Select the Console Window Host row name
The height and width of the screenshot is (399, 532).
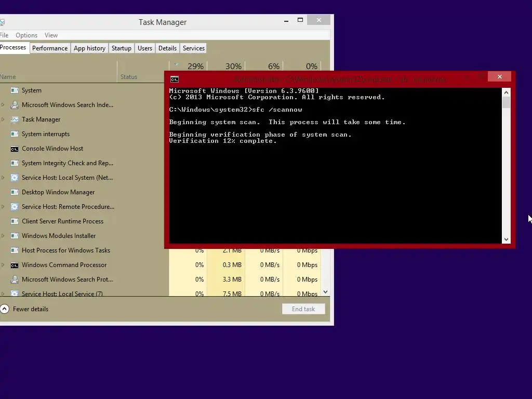click(52, 149)
